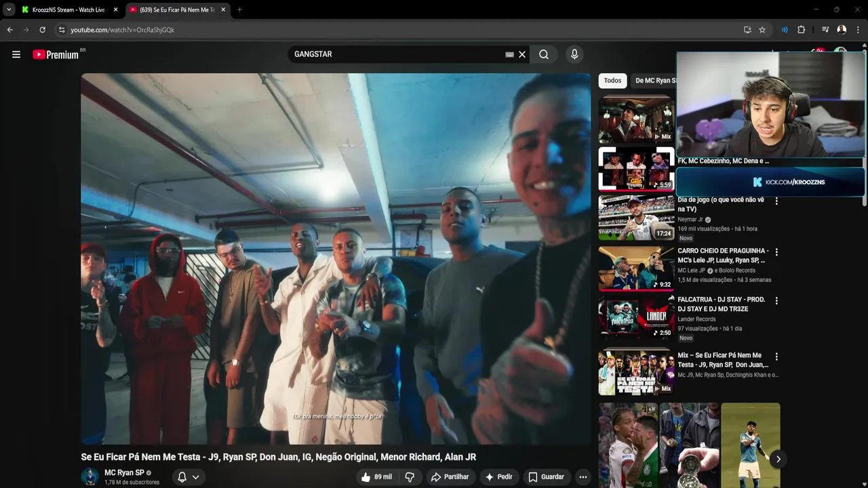Open the top Mix thumbnail with hat man
868x488 pixels.
pyautogui.click(x=636, y=119)
